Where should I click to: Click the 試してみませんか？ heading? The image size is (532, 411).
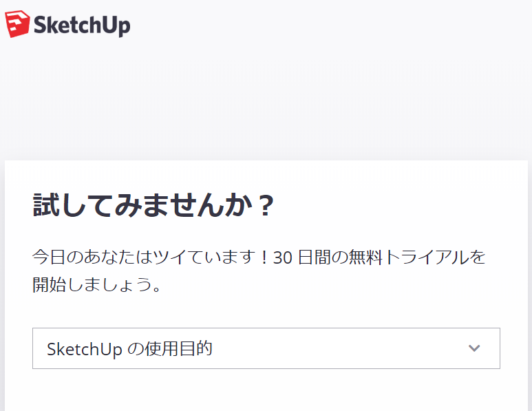[154, 205]
